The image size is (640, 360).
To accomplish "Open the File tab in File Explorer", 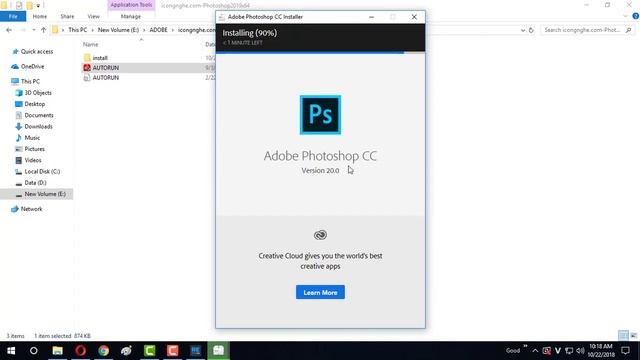I will (x=13, y=16).
